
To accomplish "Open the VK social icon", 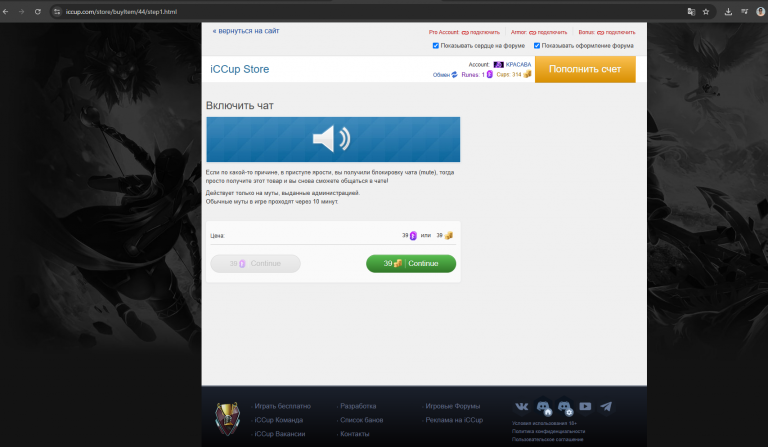I will click(522, 406).
